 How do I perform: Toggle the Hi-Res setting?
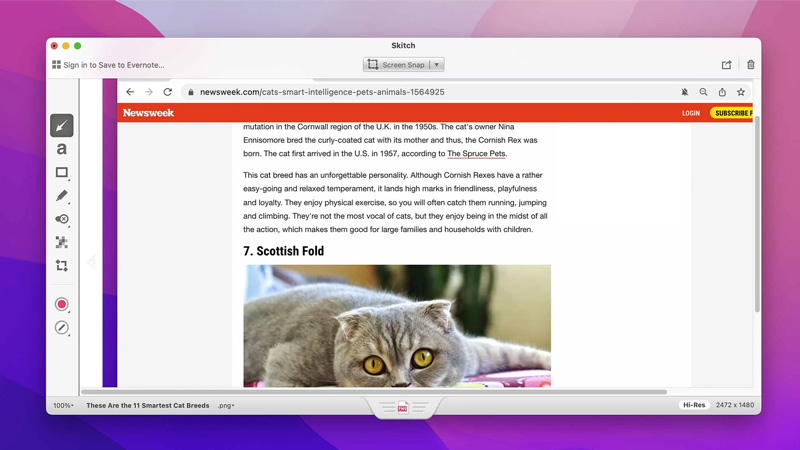coord(693,406)
